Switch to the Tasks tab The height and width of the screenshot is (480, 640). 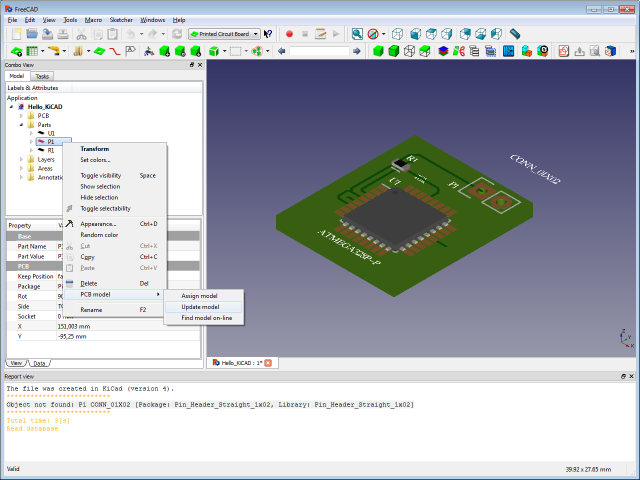(x=42, y=76)
